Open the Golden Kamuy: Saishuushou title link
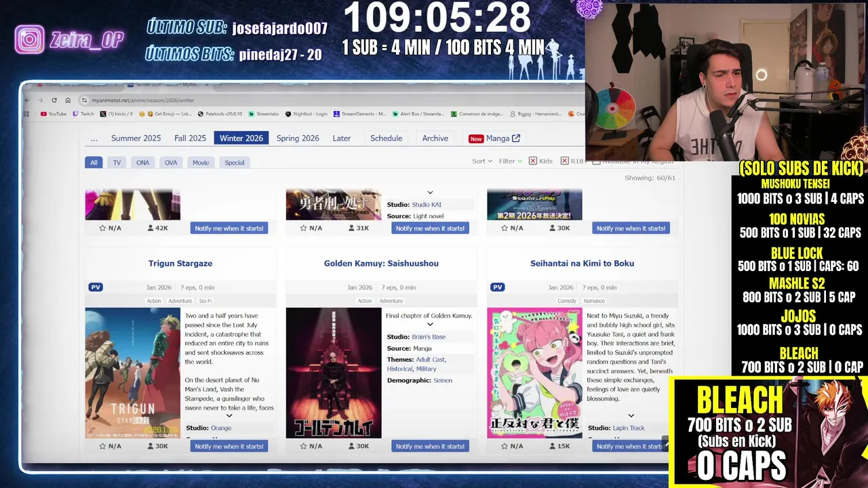The height and width of the screenshot is (488, 868). tap(381, 263)
